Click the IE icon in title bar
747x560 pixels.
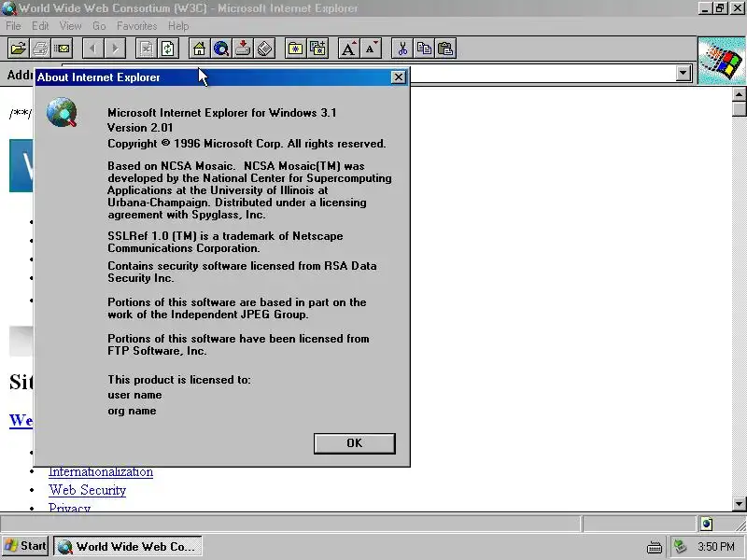tap(8, 8)
